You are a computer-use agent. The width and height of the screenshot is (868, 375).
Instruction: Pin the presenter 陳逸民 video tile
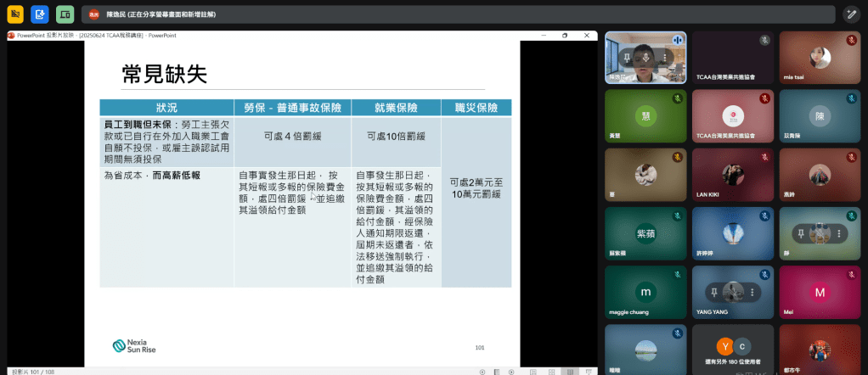[627, 57]
